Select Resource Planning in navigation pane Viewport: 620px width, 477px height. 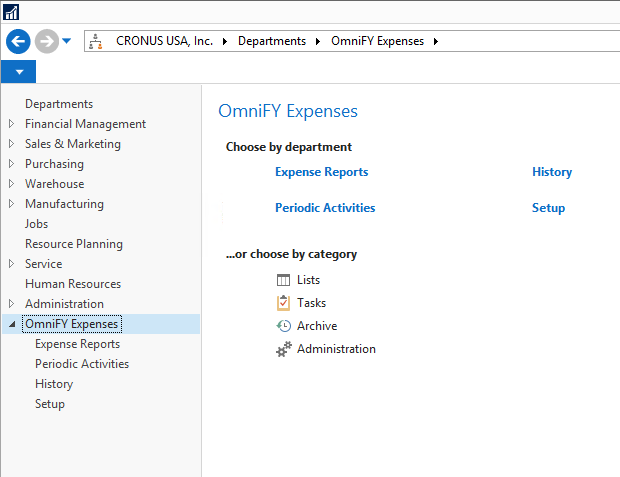[74, 244]
